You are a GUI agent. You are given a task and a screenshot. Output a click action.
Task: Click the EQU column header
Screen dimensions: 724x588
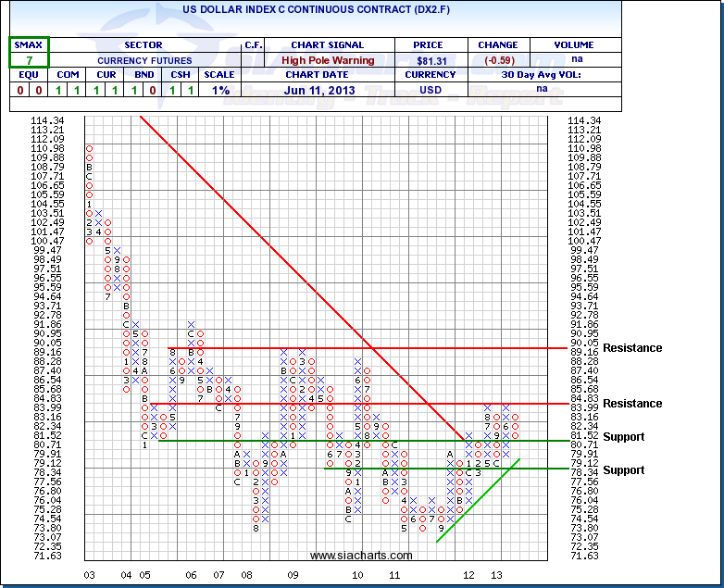20,75
